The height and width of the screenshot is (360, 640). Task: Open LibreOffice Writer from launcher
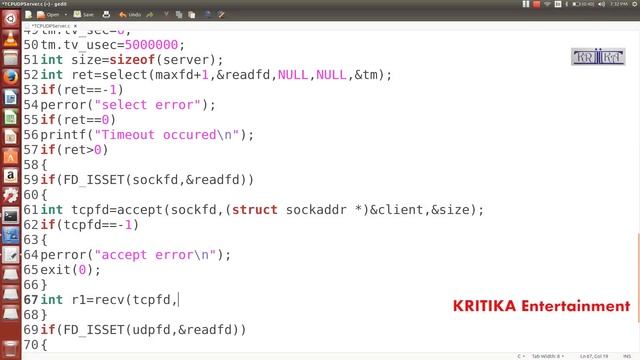[11, 98]
